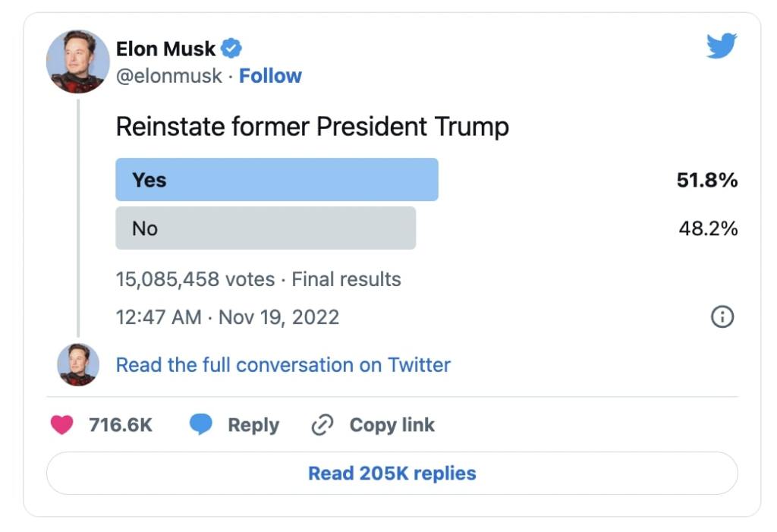The height and width of the screenshot is (532, 777).
Task: Click the small avatar beside the conversation link
Action: (78, 365)
